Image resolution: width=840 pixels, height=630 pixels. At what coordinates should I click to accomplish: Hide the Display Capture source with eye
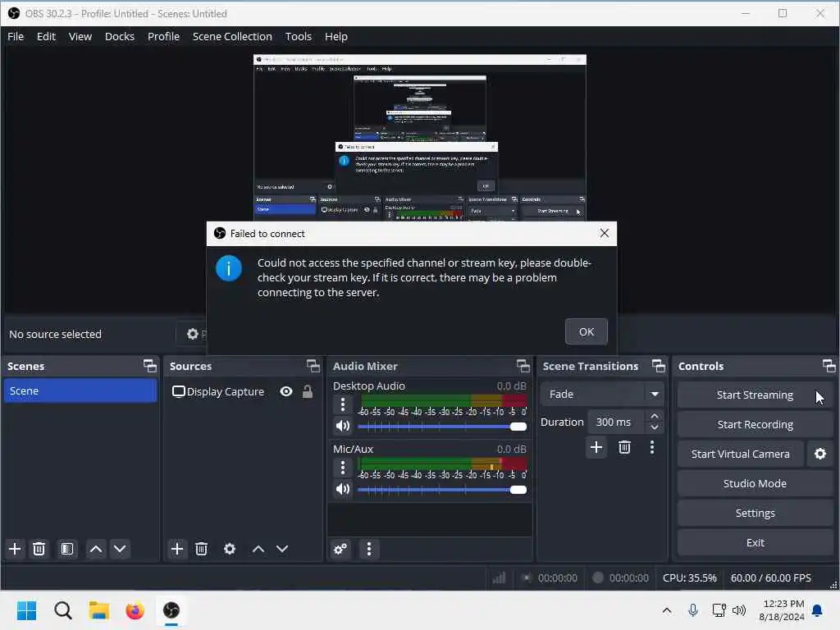(286, 391)
